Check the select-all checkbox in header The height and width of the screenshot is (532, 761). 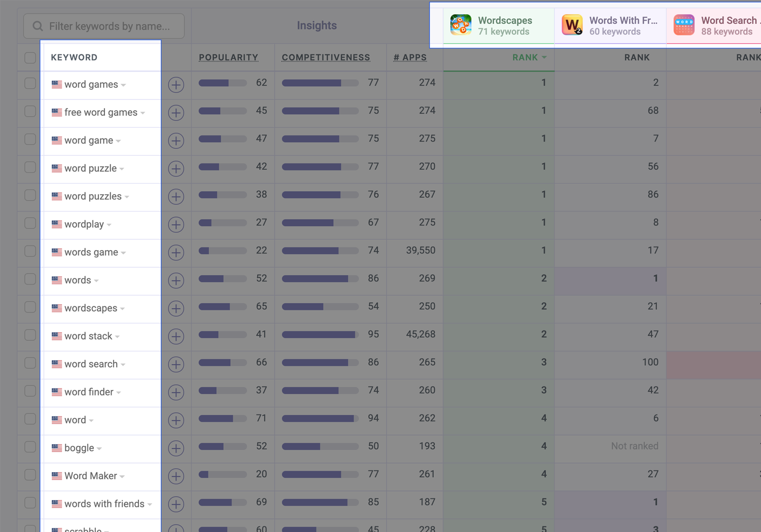click(x=30, y=57)
